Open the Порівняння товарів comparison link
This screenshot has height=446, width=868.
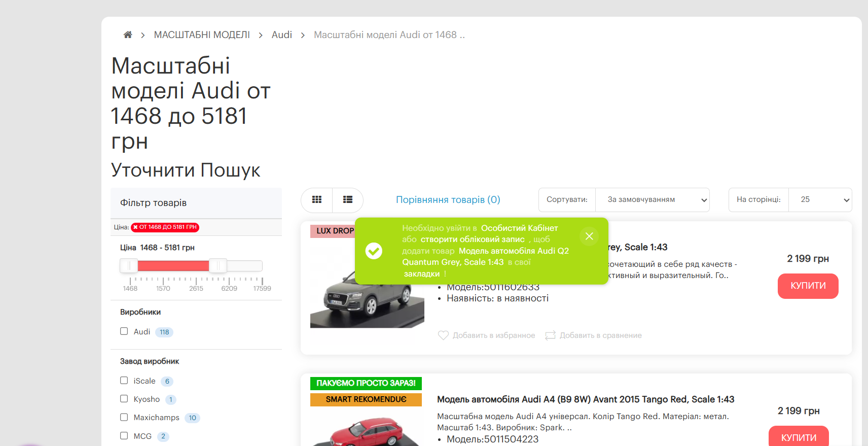point(448,200)
